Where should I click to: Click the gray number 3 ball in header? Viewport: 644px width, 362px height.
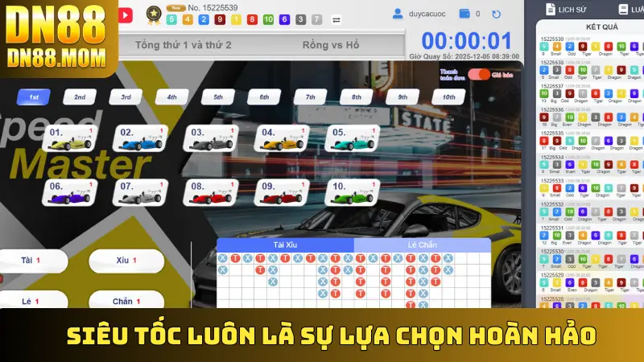pyautogui.click(x=300, y=19)
